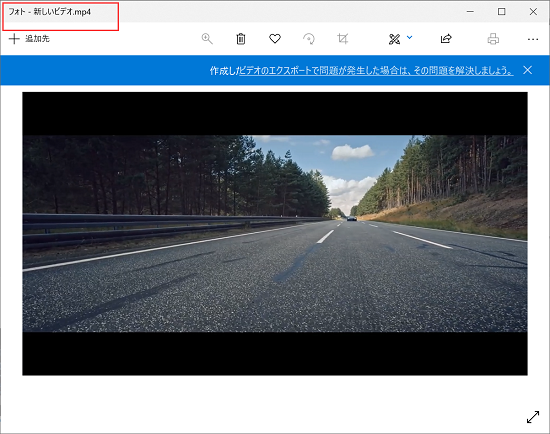Image resolution: width=550 pixels, height=434 pixels.
Task: Click the print icon
Action: pos(493,39)
